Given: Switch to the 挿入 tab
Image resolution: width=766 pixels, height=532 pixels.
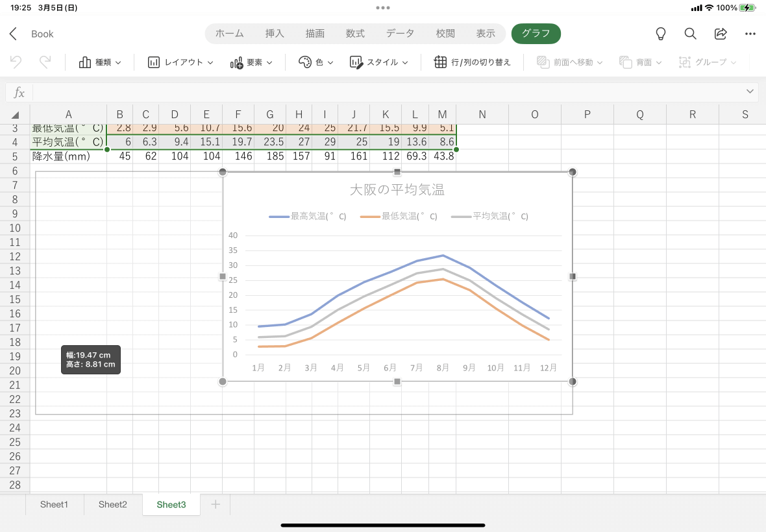Looking at the screenshot, I should click(x=275, y=33).
